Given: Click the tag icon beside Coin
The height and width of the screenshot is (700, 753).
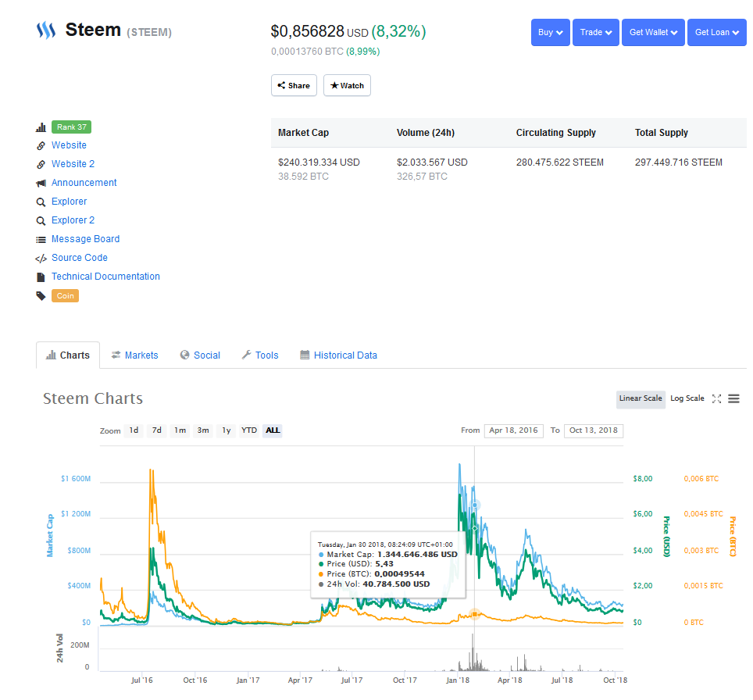Looking at the screenshot, I should click(x=41, y=296).
